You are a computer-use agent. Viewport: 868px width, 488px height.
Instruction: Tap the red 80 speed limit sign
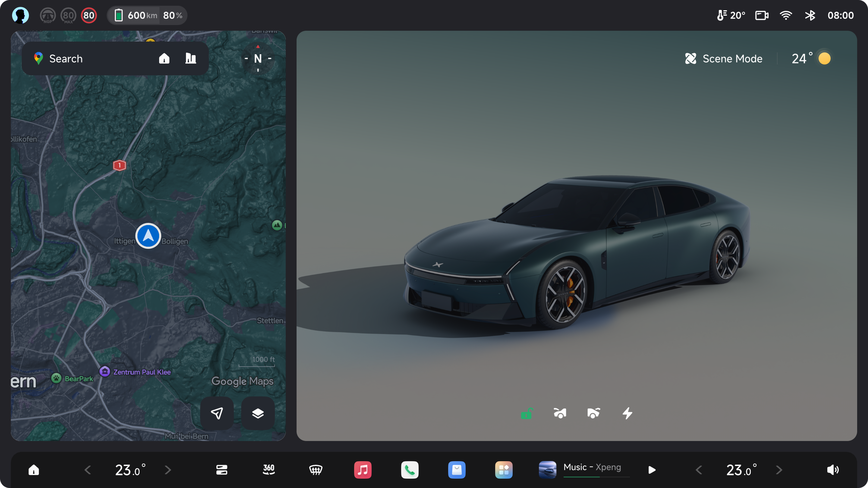[89, 16]
